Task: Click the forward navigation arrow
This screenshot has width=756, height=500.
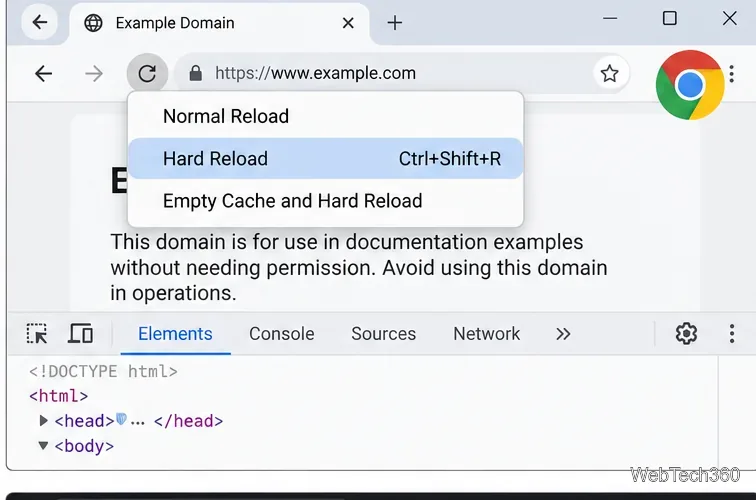Action: click(94, 74)
